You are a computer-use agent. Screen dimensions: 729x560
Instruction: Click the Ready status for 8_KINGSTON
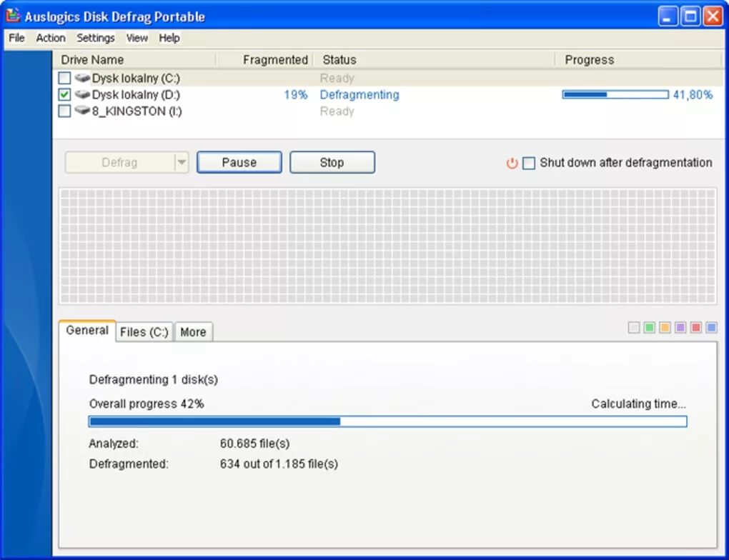(337, 111)
